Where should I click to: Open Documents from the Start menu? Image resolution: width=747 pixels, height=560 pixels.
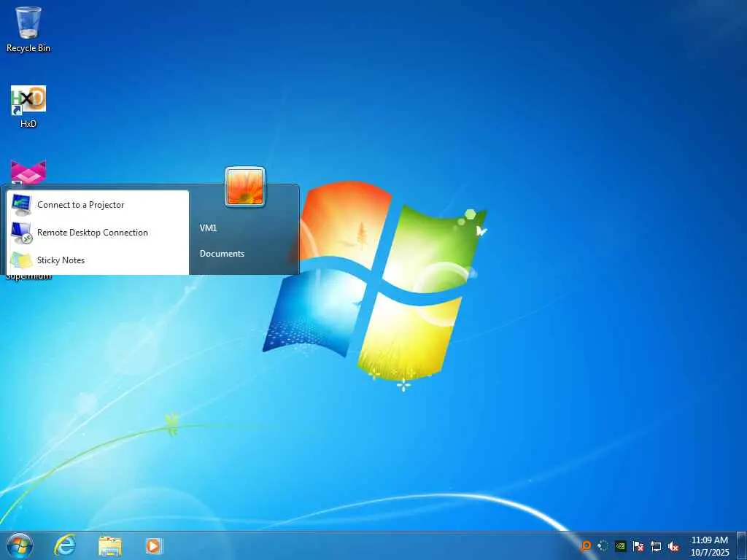click(222, 254)
